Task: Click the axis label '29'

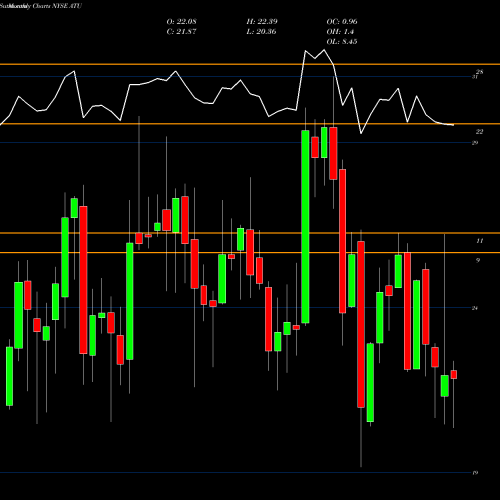Action: 475,143
